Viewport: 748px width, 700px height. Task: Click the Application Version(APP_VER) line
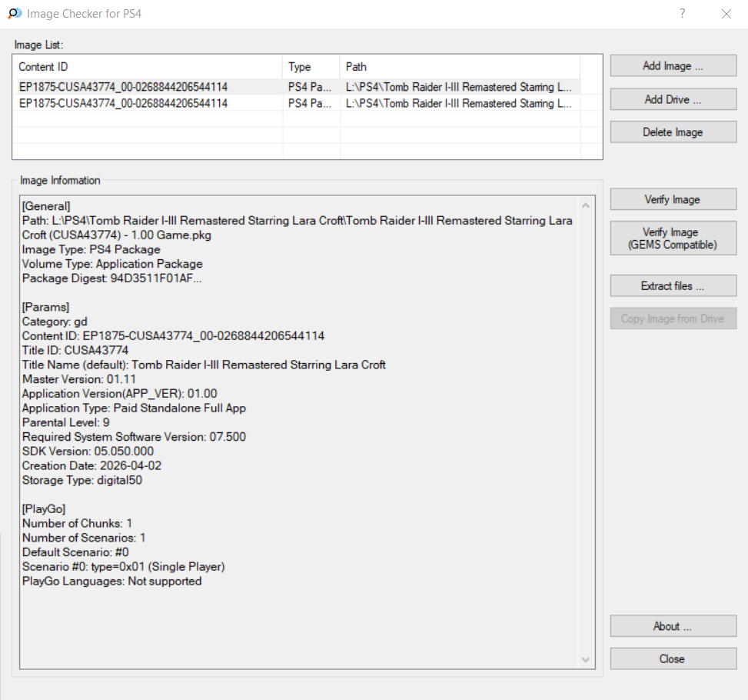tap(120, 394)
